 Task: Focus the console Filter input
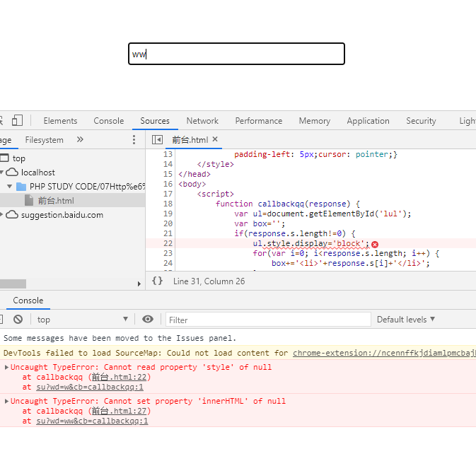[268, 320]
